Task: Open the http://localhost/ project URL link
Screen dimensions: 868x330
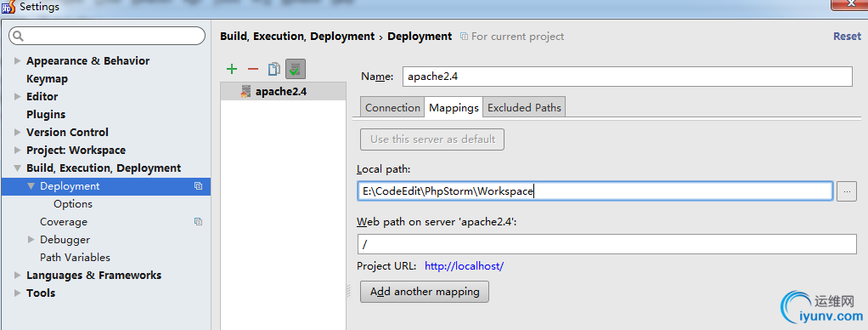Action: pos(464,265)
